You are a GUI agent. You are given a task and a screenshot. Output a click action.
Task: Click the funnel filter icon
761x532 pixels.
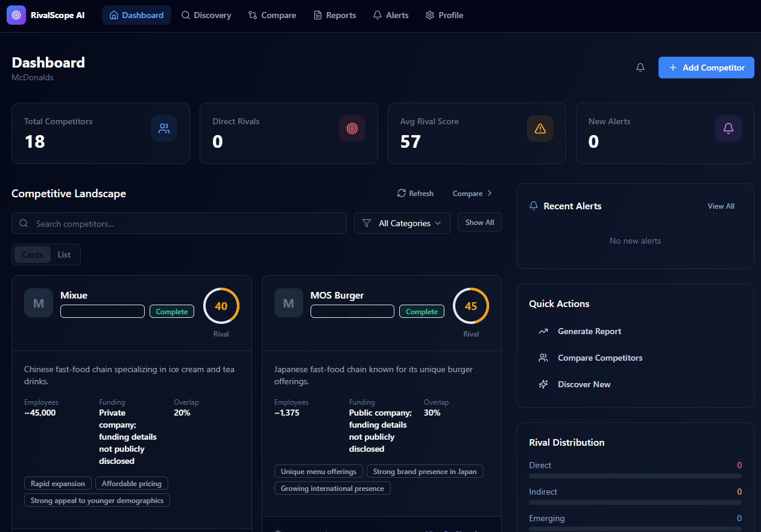click(x=366, y=223)
